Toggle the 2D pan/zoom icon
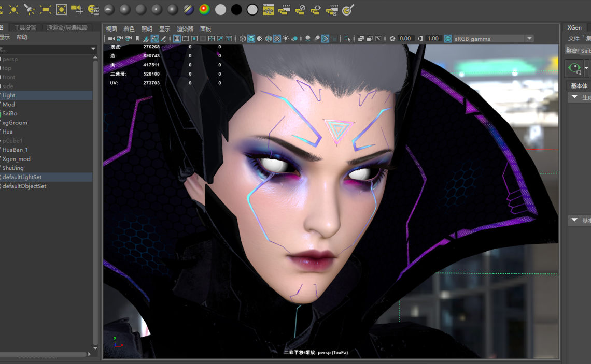The image size is (591, 364). tap(154, 39)
